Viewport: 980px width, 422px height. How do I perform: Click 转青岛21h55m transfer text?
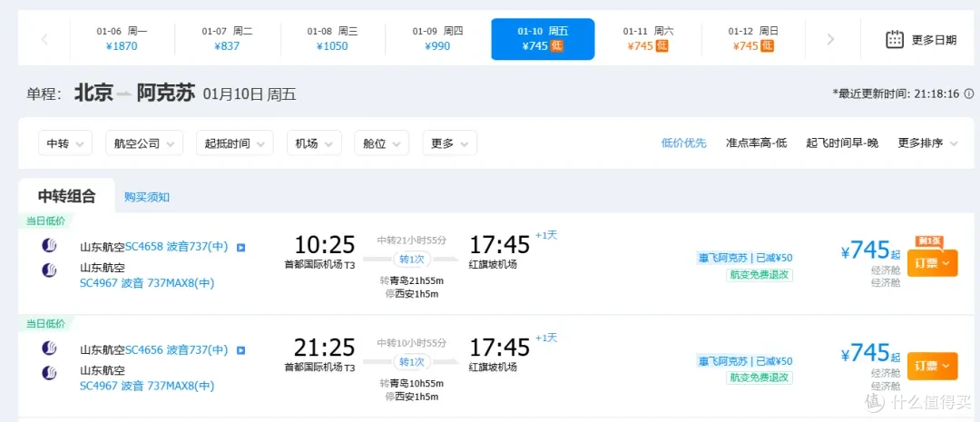tap(411, 280)
